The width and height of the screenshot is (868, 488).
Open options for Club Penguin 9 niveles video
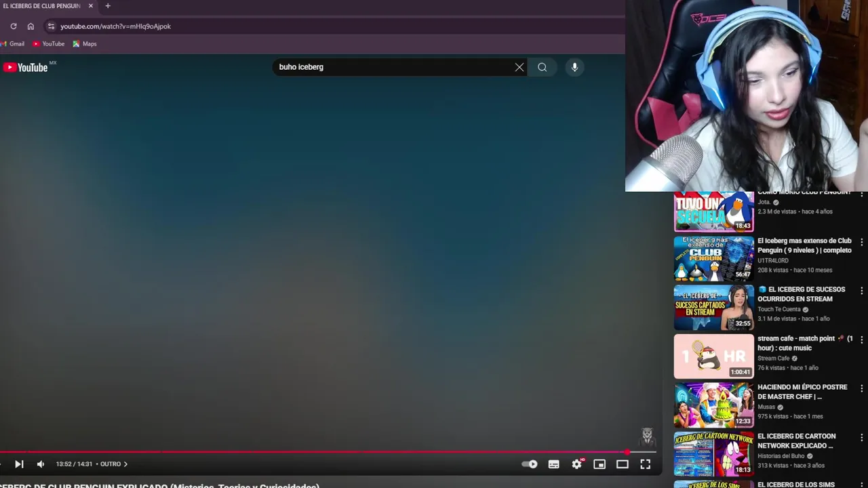(862, 242)
